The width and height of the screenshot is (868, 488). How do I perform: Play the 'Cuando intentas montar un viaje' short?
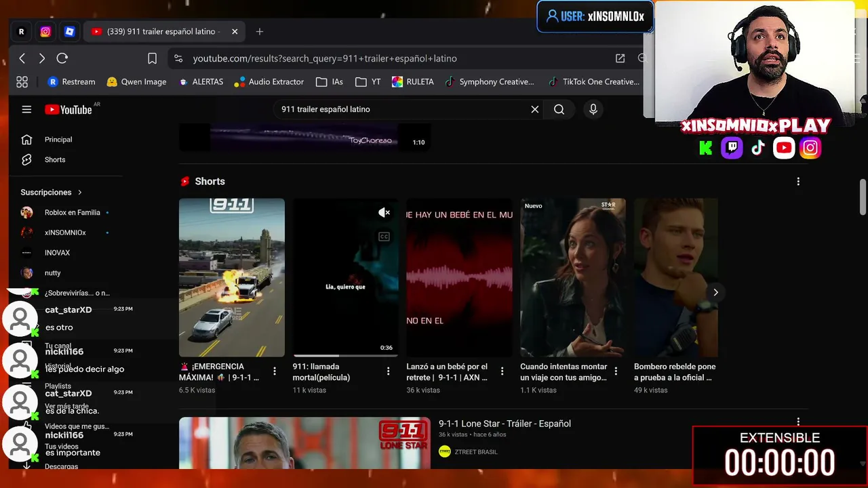coord(573,277)
